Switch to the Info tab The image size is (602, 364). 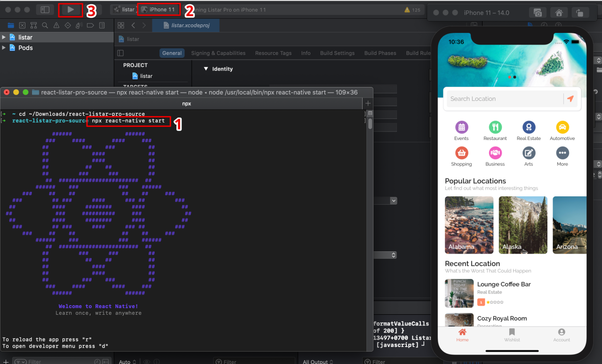pyautogui.click(x=306, y=53)
